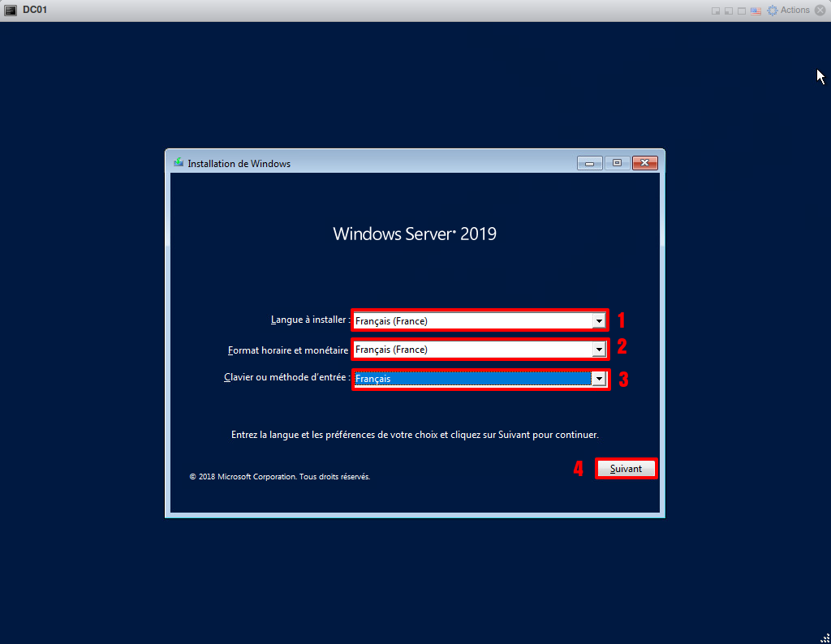831x644 pixels.
Task: Select the 'Langue à installer' combo box field
Action: (x=472, y=321)
